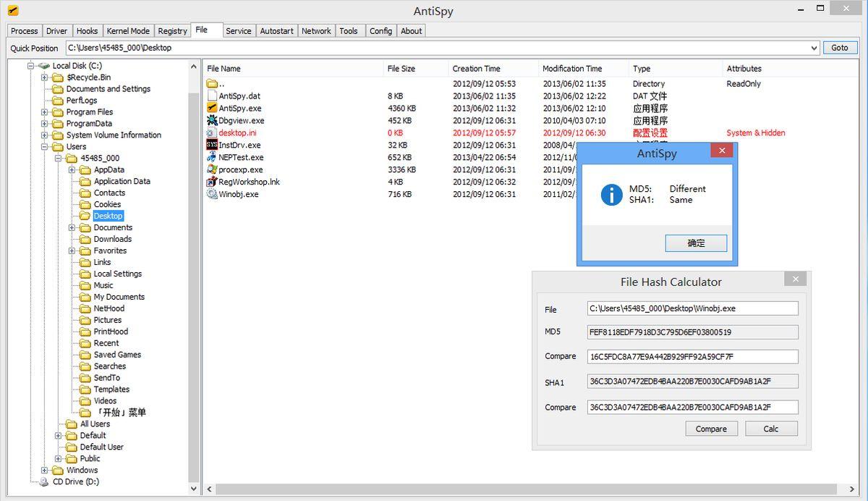Open the Registry tab
The image size is (868, 501).
click(173, 31)
